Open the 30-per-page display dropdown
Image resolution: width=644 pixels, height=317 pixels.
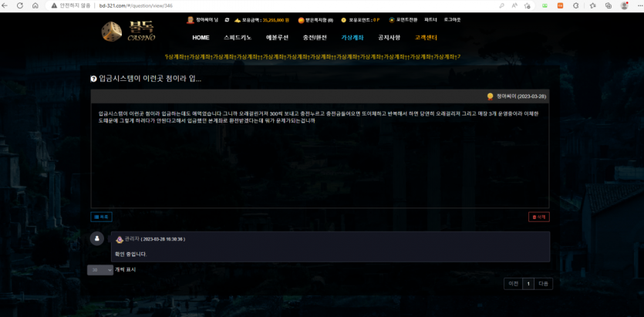(99, 270)
